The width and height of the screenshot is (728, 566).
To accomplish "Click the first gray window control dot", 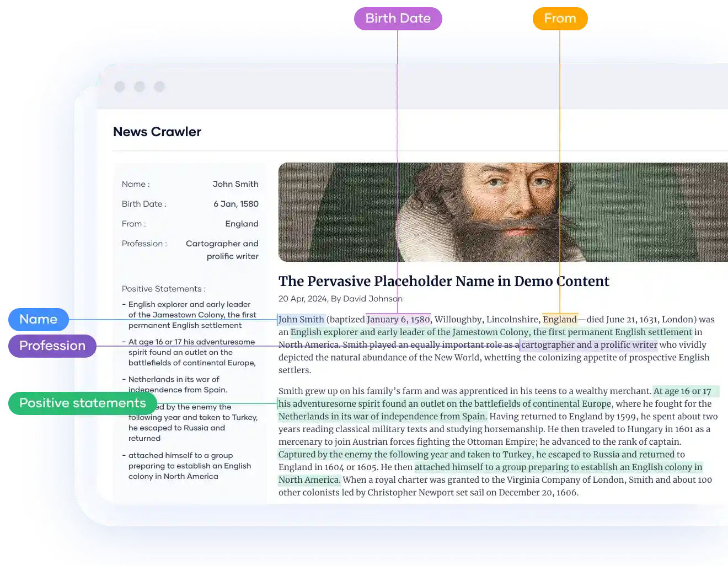I will [x=120, y=87].
